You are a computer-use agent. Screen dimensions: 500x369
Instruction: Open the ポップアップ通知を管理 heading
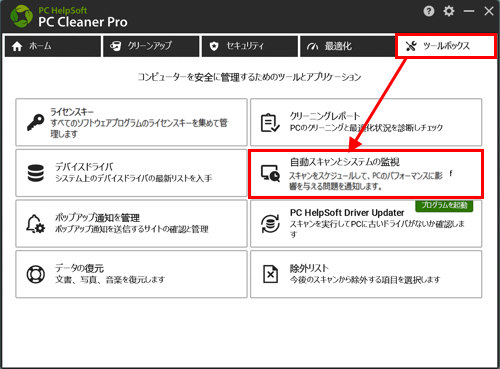[x=97, y=218]
